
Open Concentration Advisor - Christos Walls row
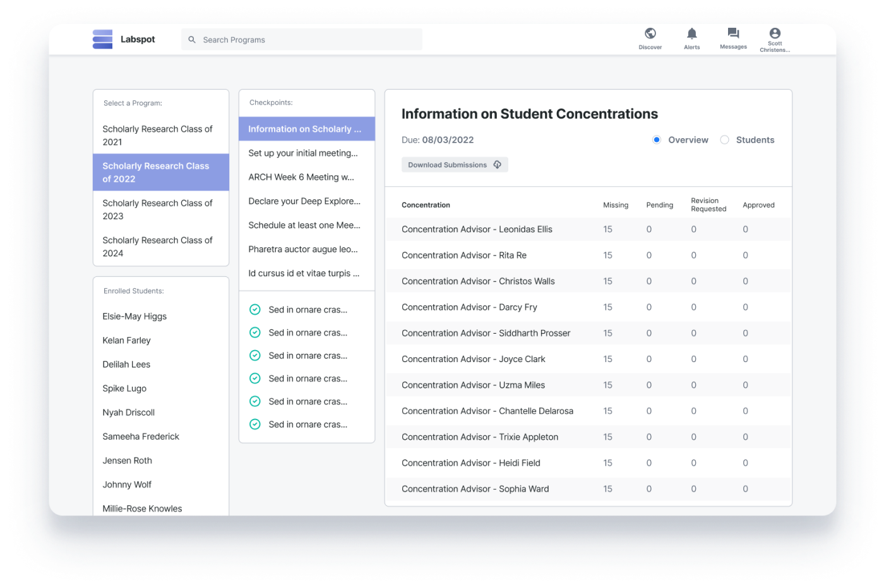point(588,281)
